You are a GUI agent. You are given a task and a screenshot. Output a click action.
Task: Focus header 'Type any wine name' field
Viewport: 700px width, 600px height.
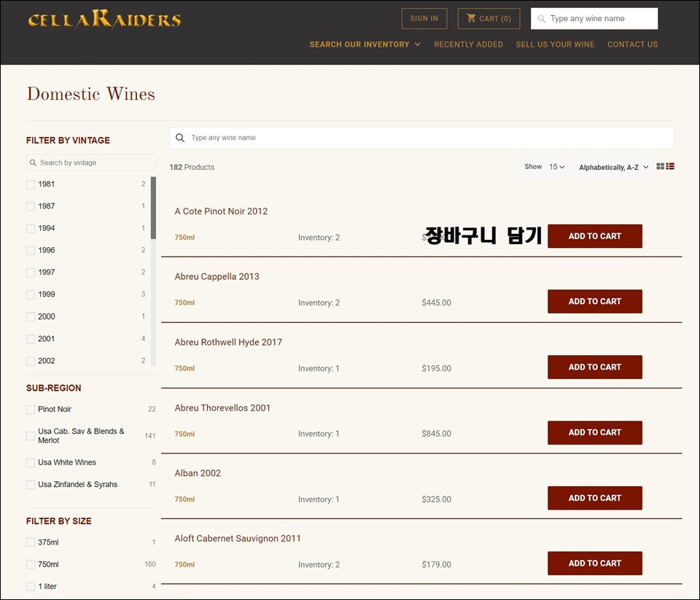(594, 18)
